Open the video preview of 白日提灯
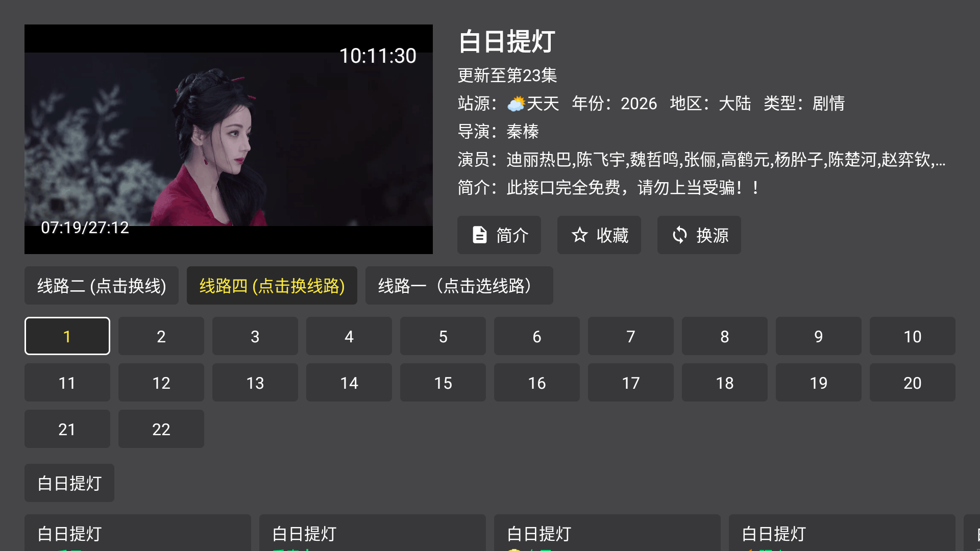Image resolution: width=980 pixels, height=551 pixels. [x=229, y=139]
